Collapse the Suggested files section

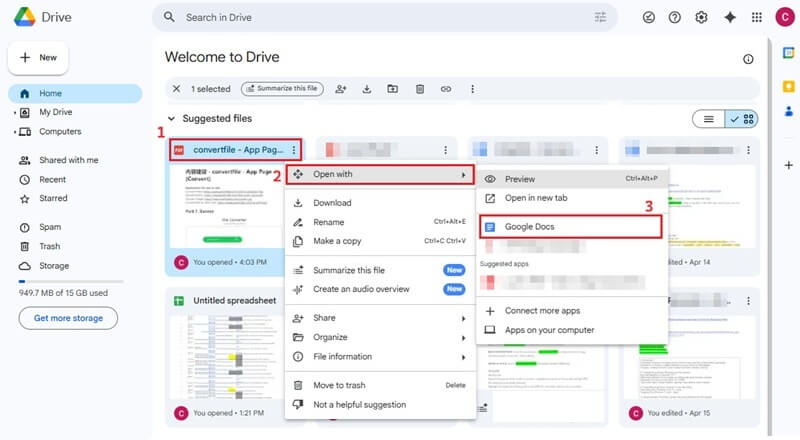[x=171, y=118]
